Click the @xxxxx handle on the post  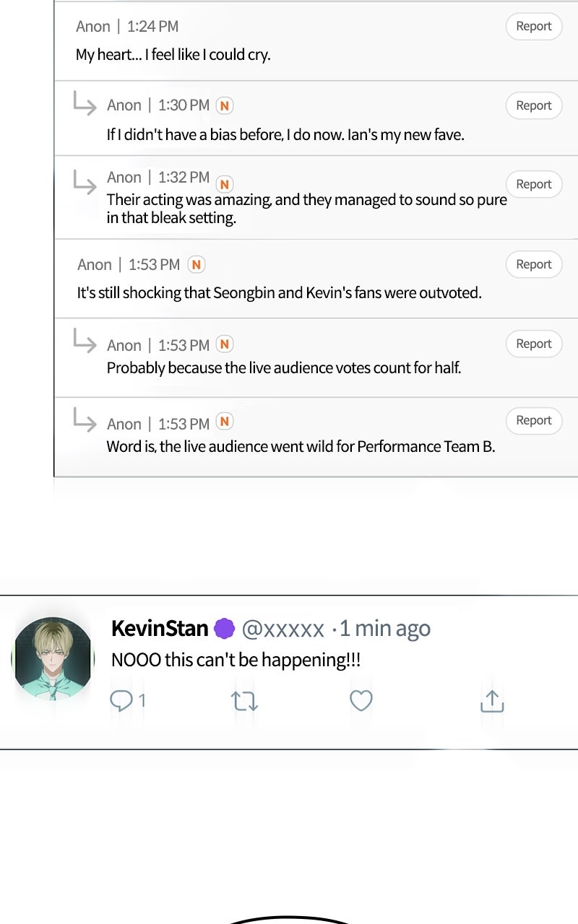[282, 629]
